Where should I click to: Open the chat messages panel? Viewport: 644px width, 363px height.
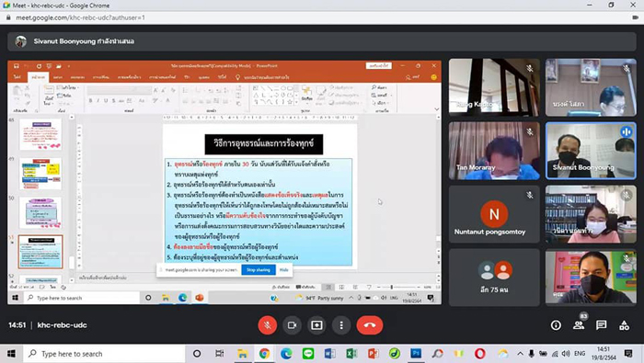click(x=602, y=325)
